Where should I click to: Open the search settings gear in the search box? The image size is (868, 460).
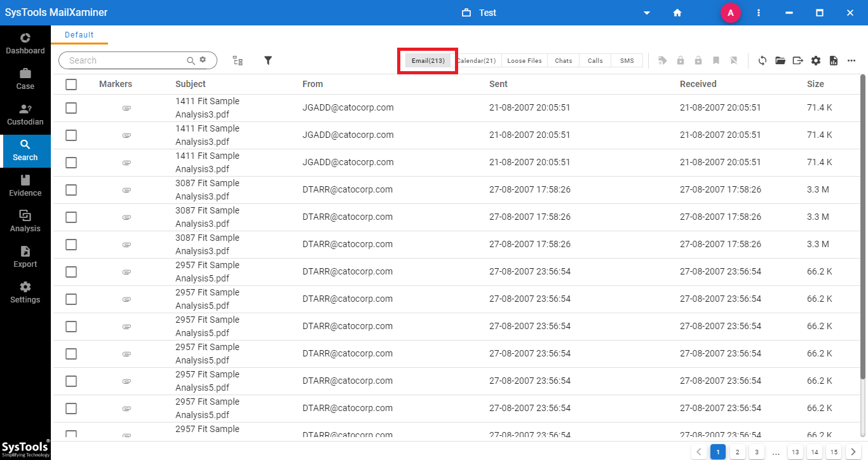click(203, 60)
